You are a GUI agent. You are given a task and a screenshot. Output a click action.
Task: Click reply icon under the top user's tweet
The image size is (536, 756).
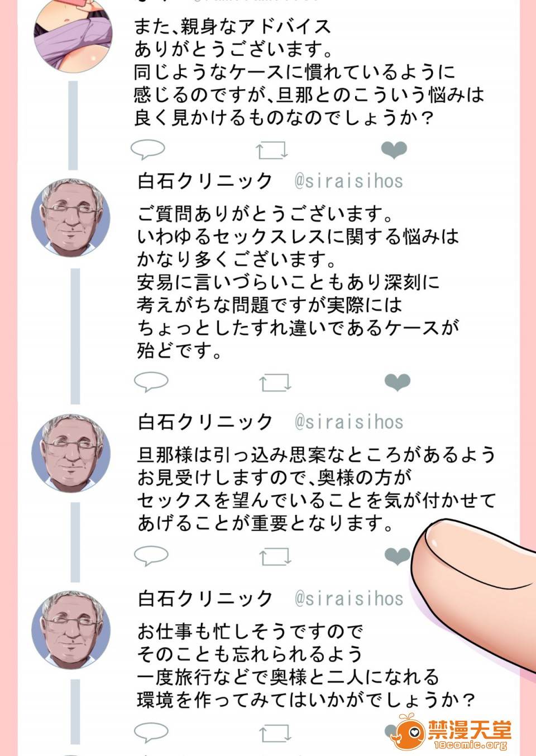tap(148, 150)
